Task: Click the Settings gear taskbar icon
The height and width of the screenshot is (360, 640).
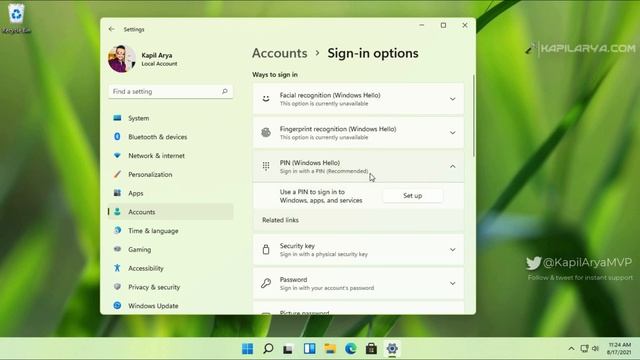Action: click(x=392, y=349)
